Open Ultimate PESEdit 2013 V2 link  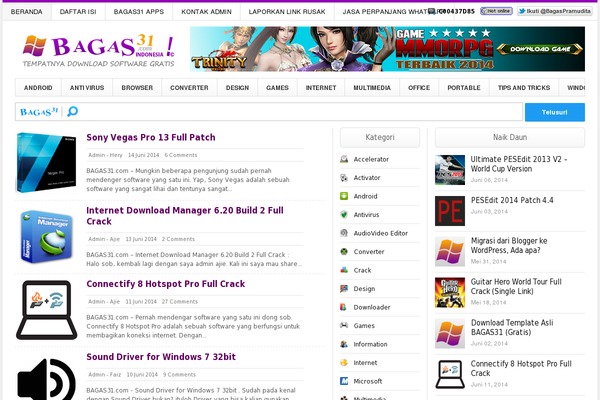click(x=519, y=164)
